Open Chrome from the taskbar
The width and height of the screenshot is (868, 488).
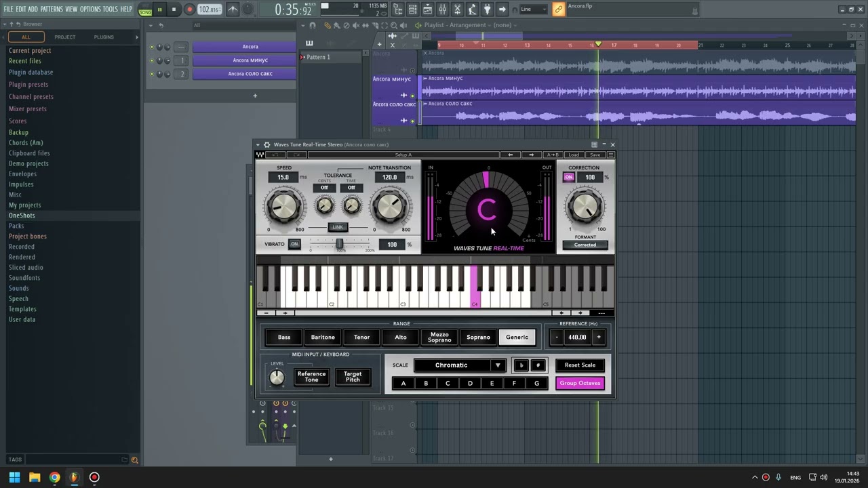click(55, 477)
